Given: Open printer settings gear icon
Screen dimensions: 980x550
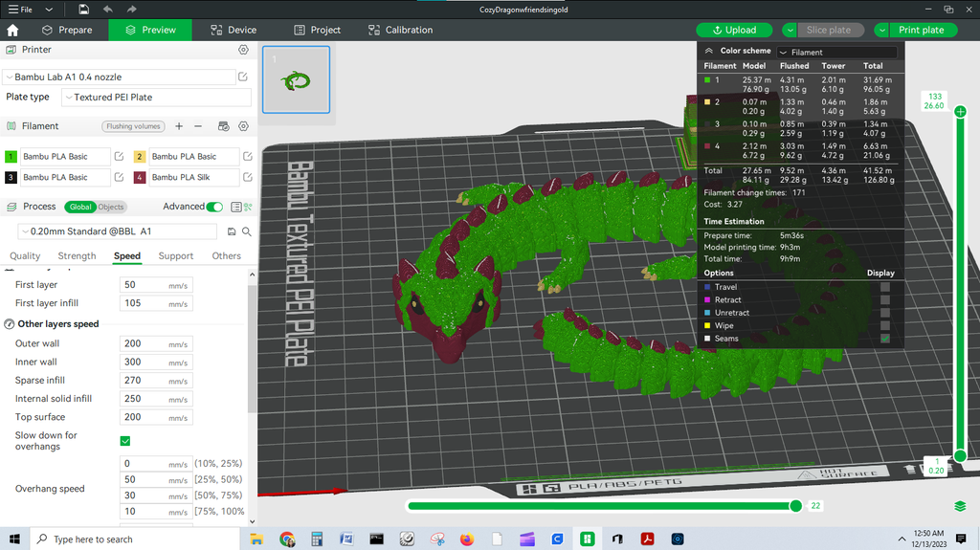Looking at the screenshot, I should [243, 50].
